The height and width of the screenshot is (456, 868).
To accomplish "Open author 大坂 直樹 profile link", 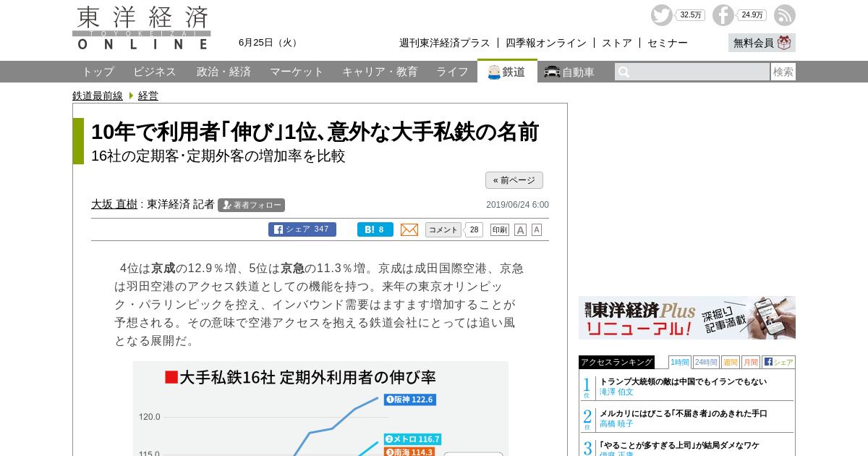I will tap(114, 204).
